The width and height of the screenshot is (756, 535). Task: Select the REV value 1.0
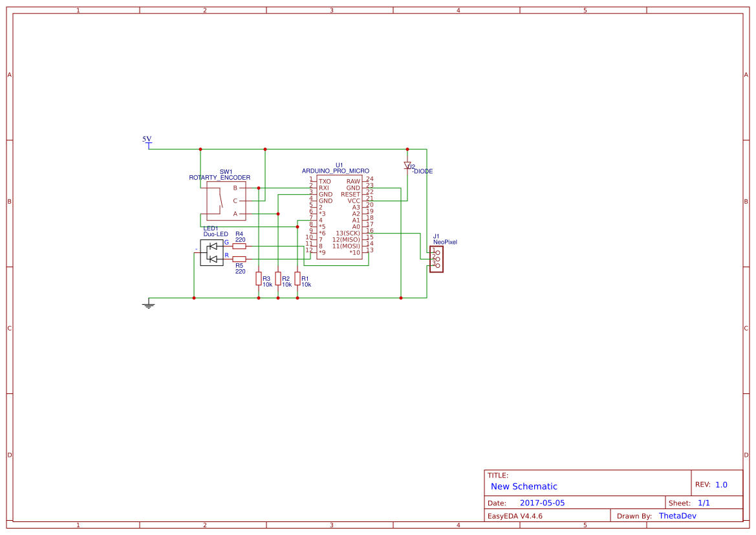(721, 485)
